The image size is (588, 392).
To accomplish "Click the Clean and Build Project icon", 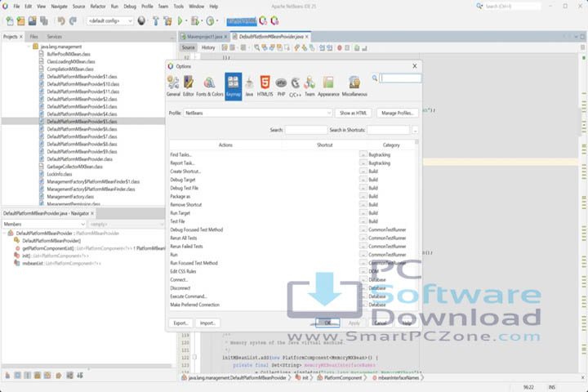I will point(167,21).
